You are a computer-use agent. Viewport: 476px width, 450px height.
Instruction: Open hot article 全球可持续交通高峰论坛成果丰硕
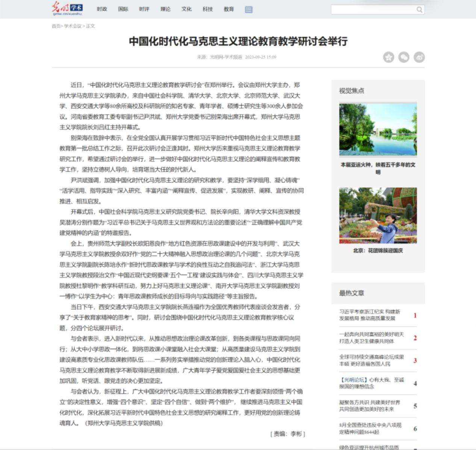point(372,360)
